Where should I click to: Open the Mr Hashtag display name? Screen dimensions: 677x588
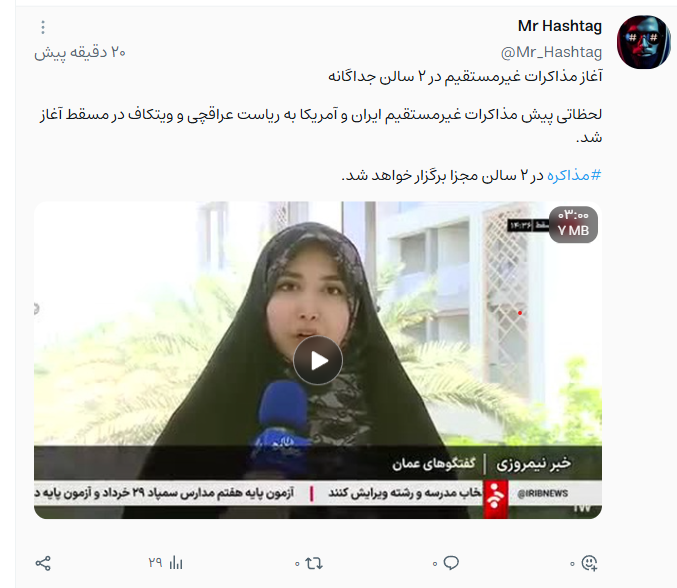560,26
